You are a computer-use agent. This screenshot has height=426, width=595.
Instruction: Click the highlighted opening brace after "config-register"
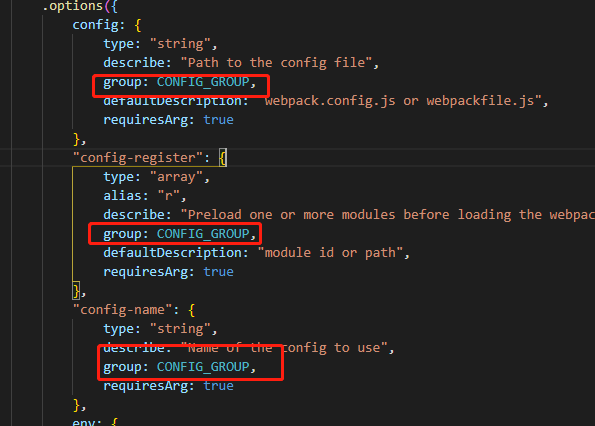point(223,158)
